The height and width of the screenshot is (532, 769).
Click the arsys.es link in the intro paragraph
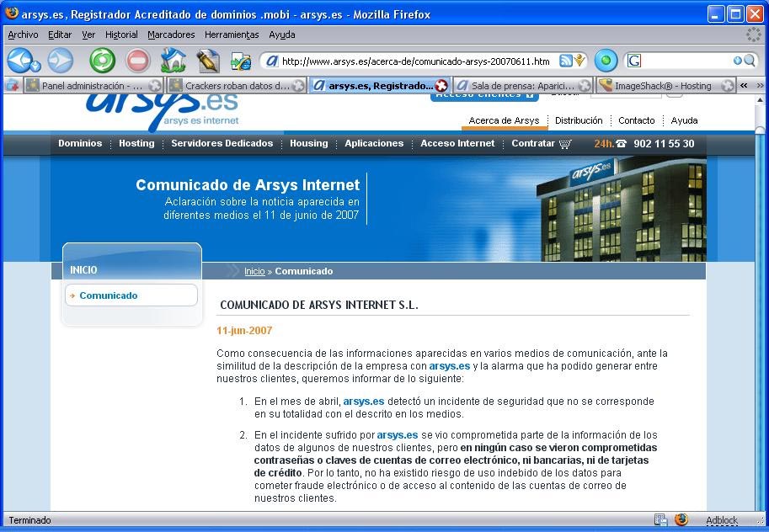point(449,366)
